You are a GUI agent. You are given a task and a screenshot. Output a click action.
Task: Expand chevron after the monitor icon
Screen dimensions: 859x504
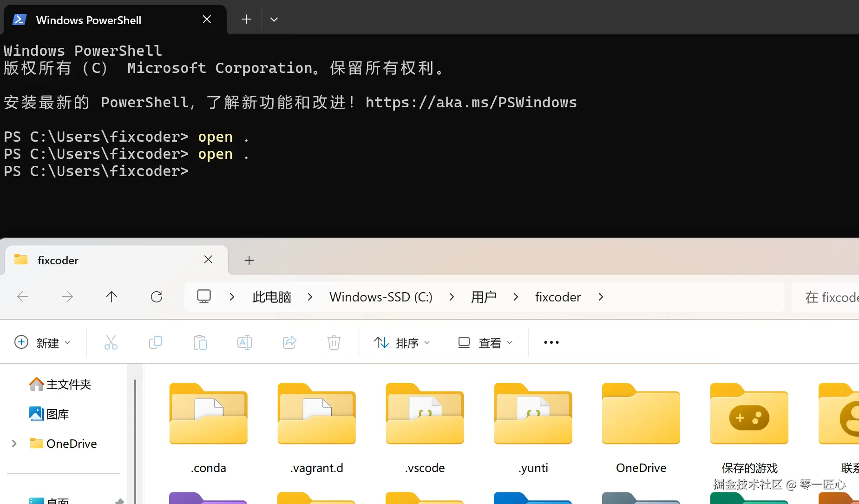click(x=232, y=297)
